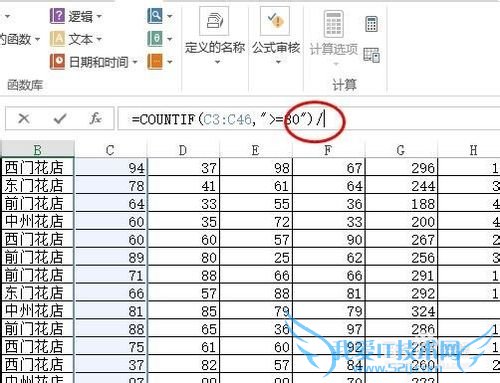
Task: Expand the More Functions dropdown arrow
Action: [170, 62]
